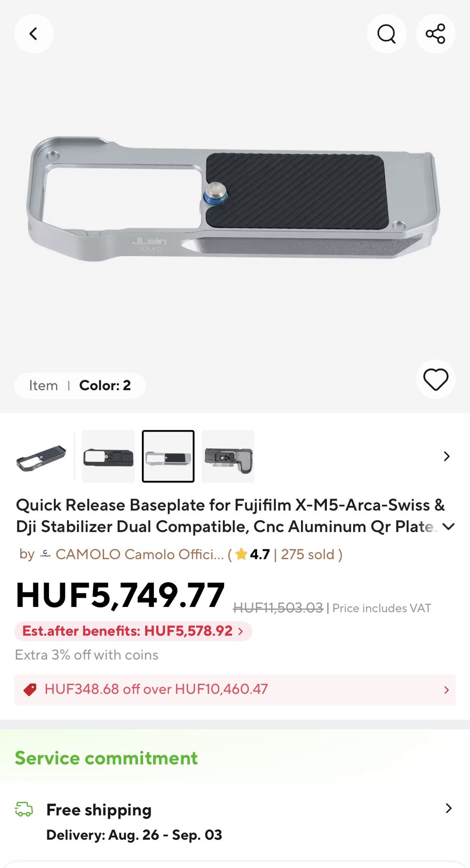Visit CAMOLO Camolo Official store link
Screen dimensions: 470x868
140,554
